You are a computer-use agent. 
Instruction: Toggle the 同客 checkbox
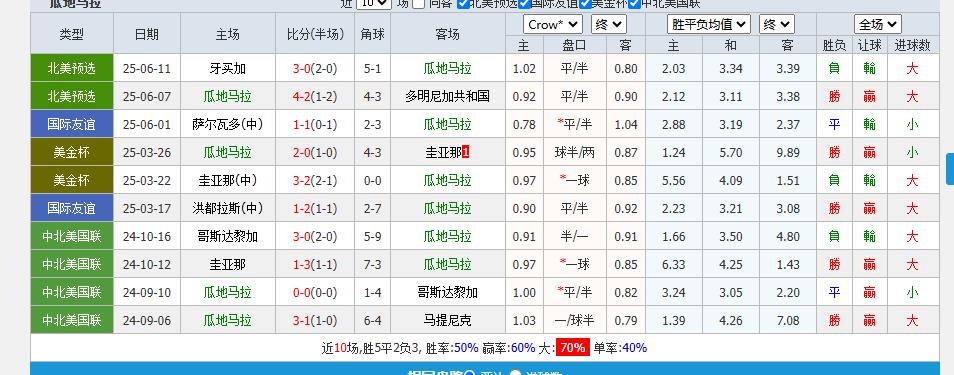[419, 3]
